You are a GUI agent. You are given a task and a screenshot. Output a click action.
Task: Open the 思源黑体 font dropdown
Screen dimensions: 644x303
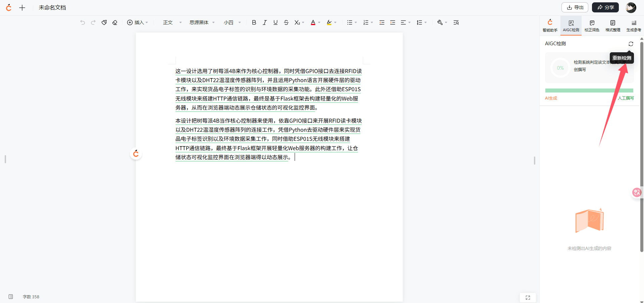click(x=200, y=22)
